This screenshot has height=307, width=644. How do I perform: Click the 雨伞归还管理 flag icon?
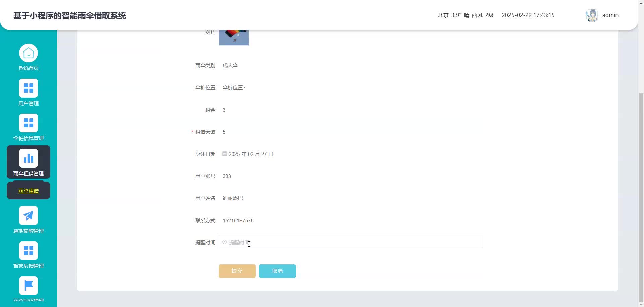pyautogui.click(x=28, y=285)
